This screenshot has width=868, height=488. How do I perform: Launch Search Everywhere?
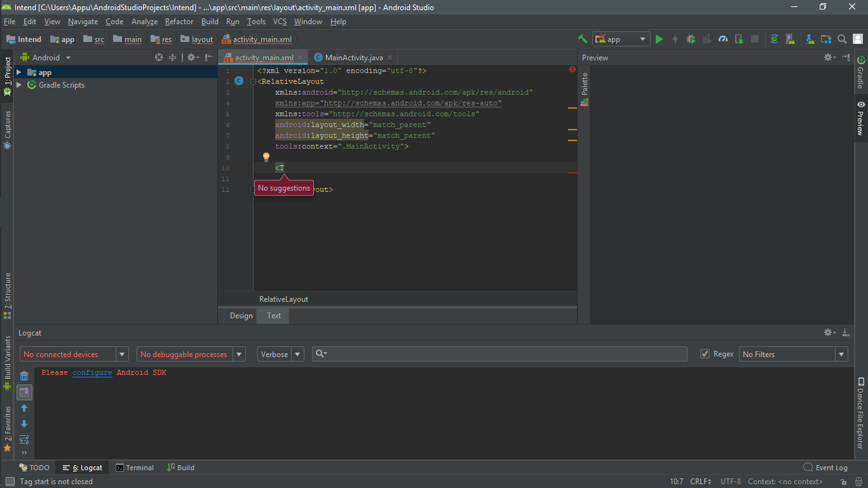click(842, 39)
